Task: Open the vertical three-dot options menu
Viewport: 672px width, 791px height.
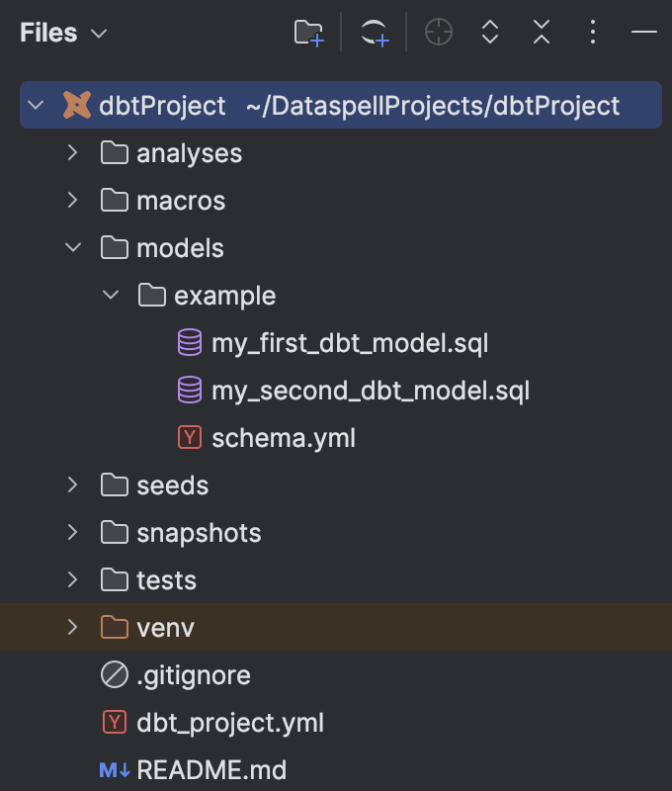Action: [593, 33]
